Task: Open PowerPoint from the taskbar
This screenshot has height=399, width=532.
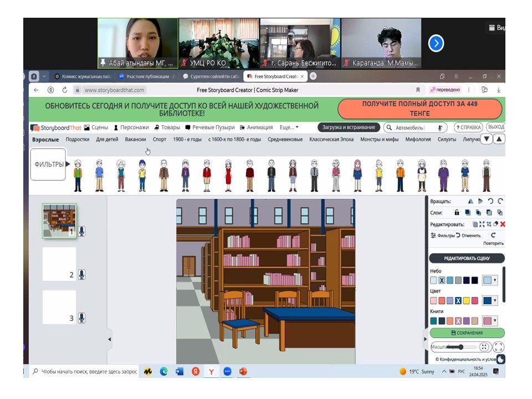Action: tap(243, 372)
